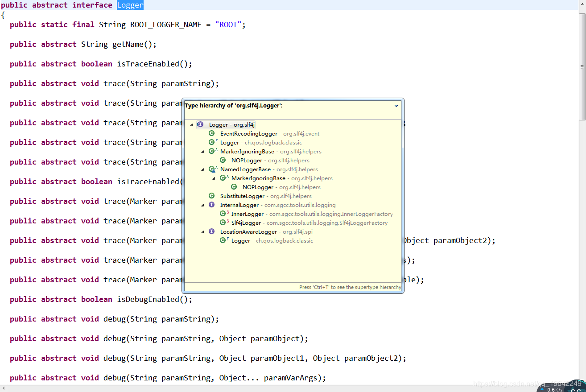Click the interface icon beside LocationAwareLogger

point(211,231)
